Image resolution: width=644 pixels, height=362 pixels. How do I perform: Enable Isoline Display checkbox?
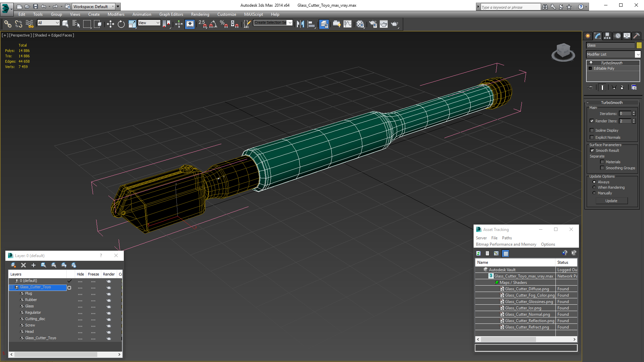tap(592, 130)
